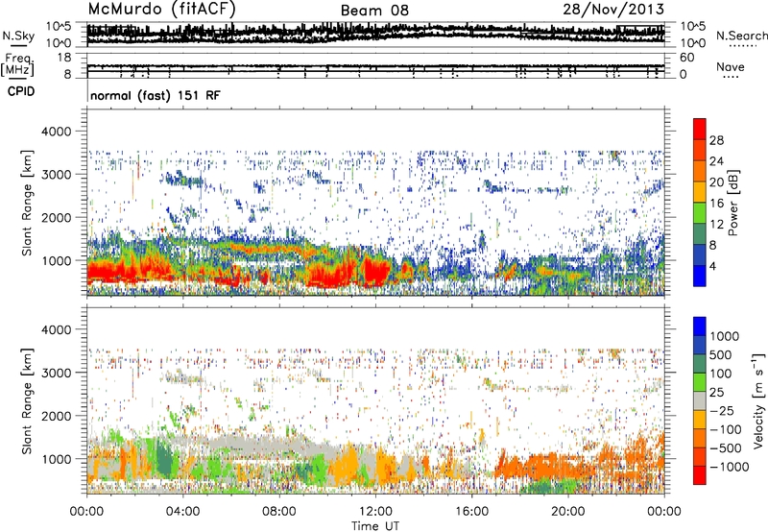
Task: Click the "28" value on Power colorbar
Action: point(716,140)
